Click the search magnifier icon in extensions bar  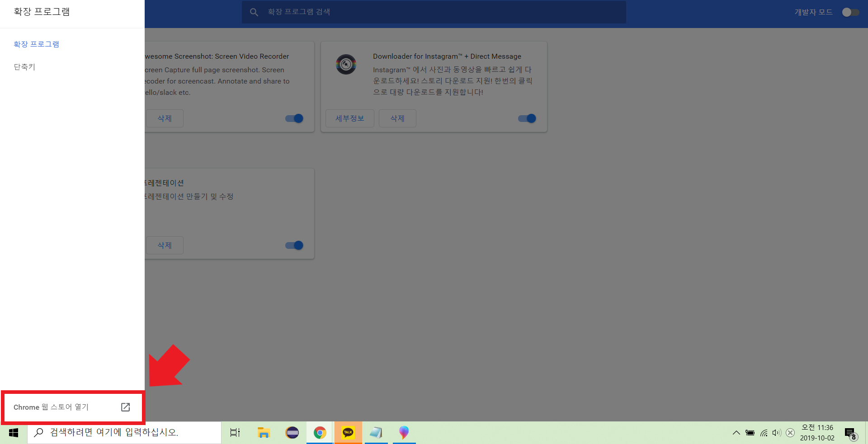pyautogui.click(x=254, y=12)
